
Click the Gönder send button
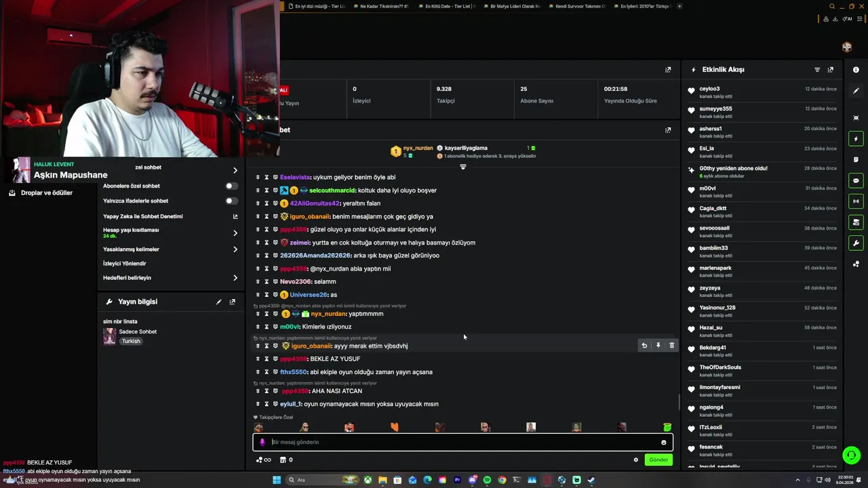[658, 460]
